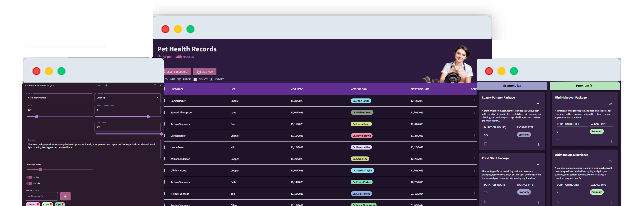Sort records by the Visit Date column header
This screenshot has width=644, height=206.
(297, 89)
